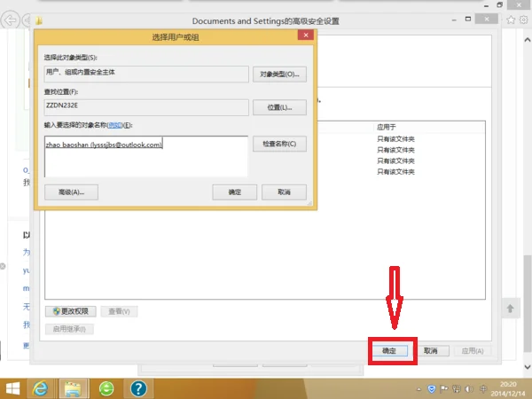Viewport: 532px width, 399px height.
Task: Click the browser vertical scrollbar thumb
Action: [528, 303]
